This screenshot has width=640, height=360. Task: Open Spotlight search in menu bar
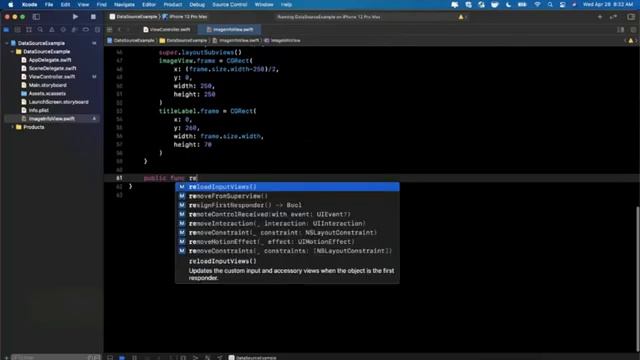click(550, 4)
